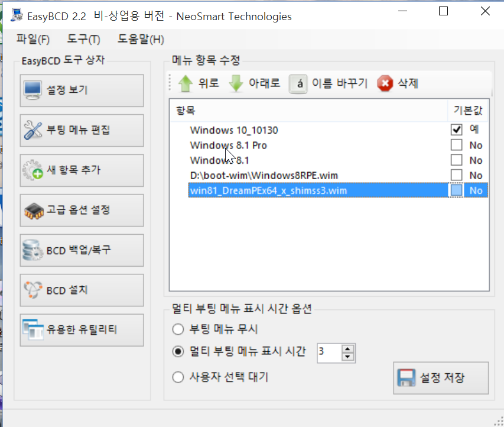Click the red delete X icon

385,83
